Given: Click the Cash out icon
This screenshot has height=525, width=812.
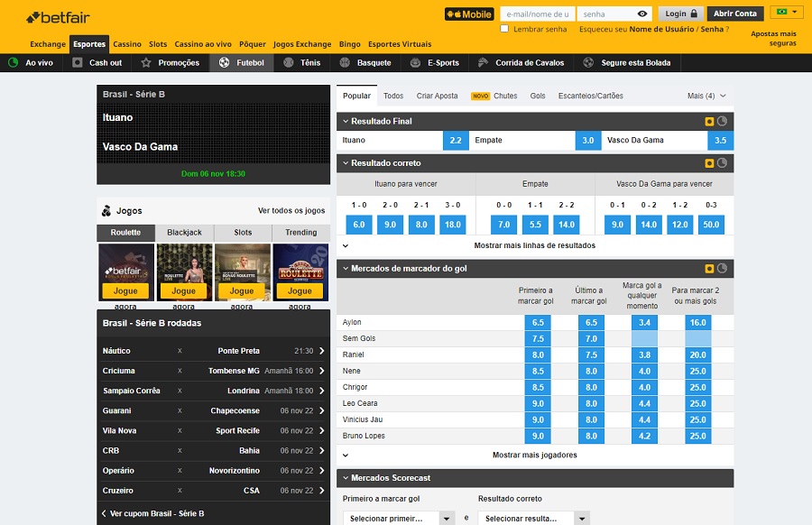Looking at the screenshot, I should click(78, 62).
